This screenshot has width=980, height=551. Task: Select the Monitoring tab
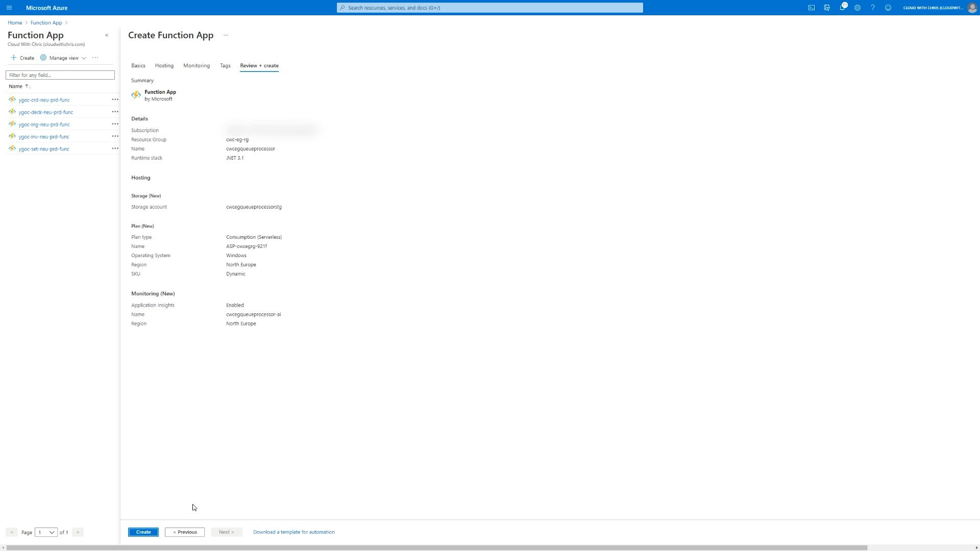pos(196,65)
